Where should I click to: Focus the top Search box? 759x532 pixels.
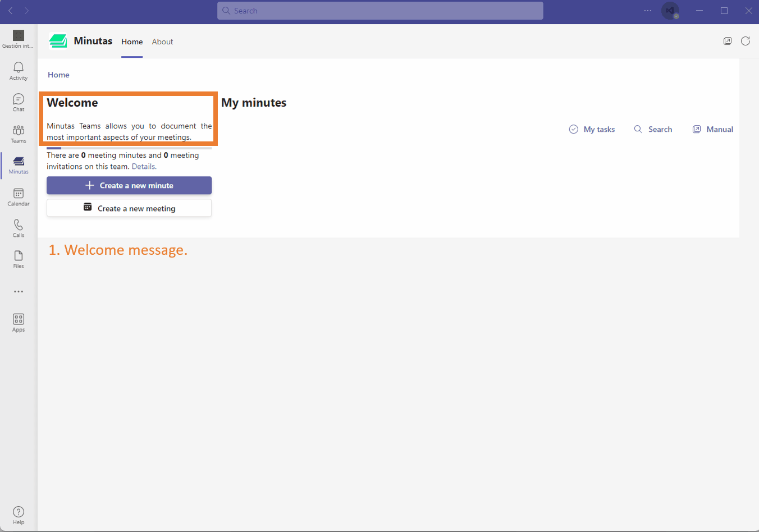coord(380,11)
